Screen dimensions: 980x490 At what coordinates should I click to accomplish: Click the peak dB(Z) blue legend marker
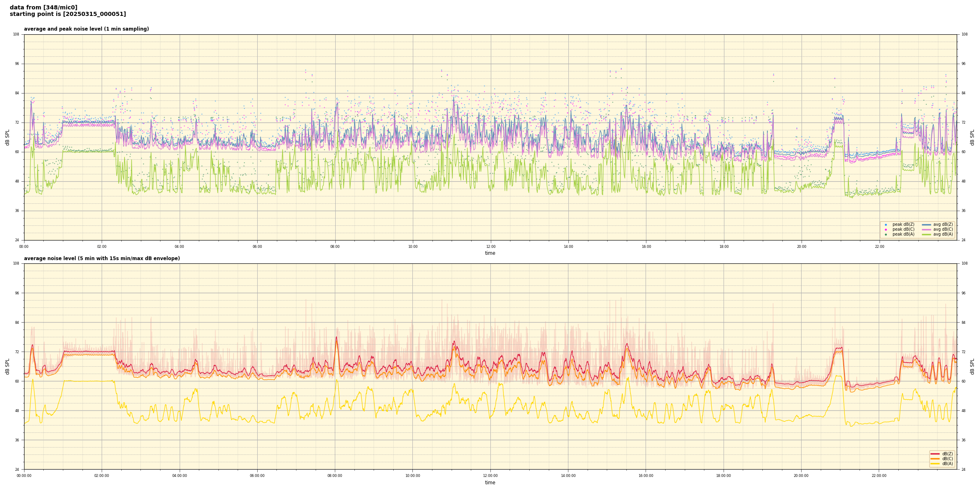coord(886,225)
